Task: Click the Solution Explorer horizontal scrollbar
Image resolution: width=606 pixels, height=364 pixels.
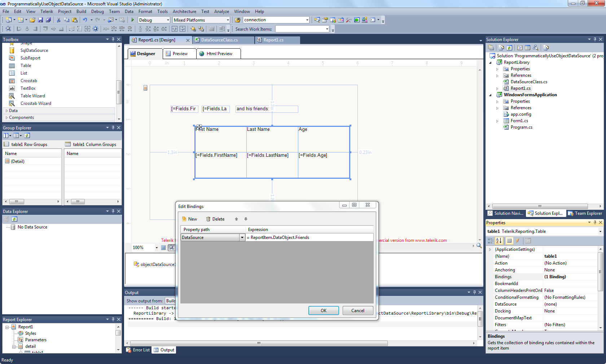Action: coord(540,206)
